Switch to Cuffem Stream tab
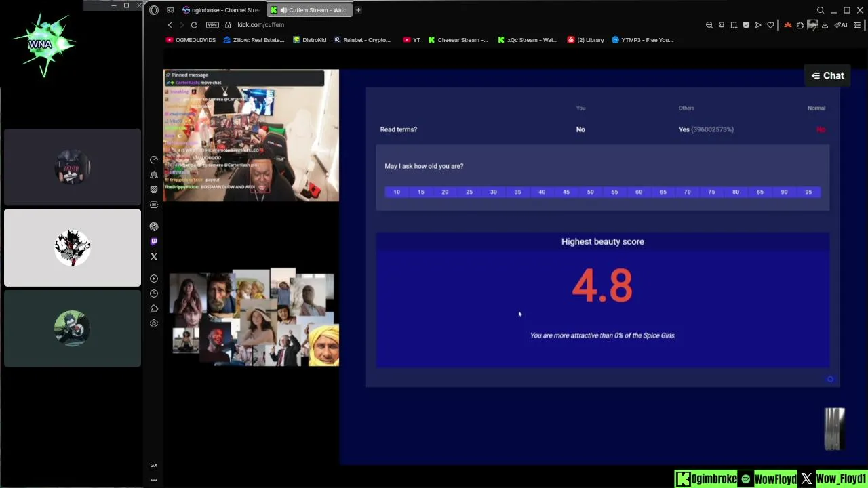 309,10
